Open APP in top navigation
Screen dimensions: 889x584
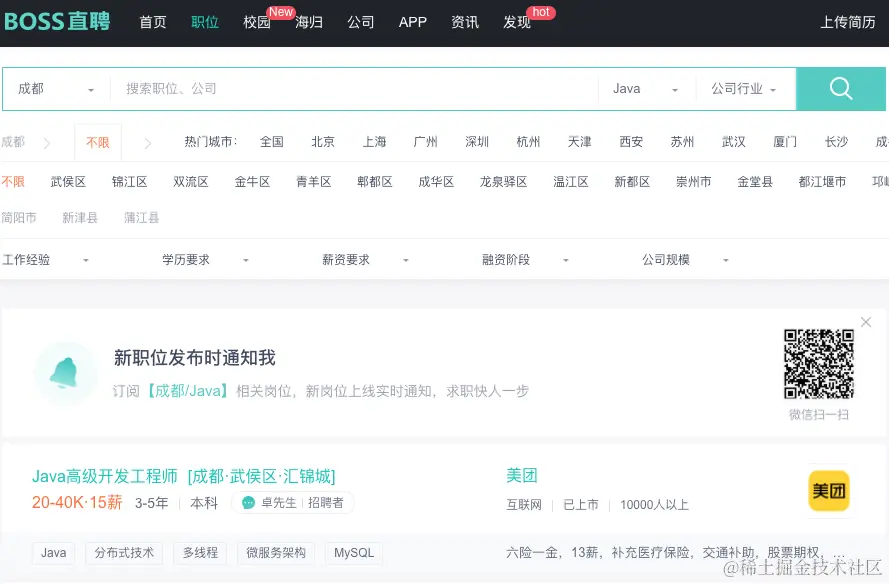412,22
